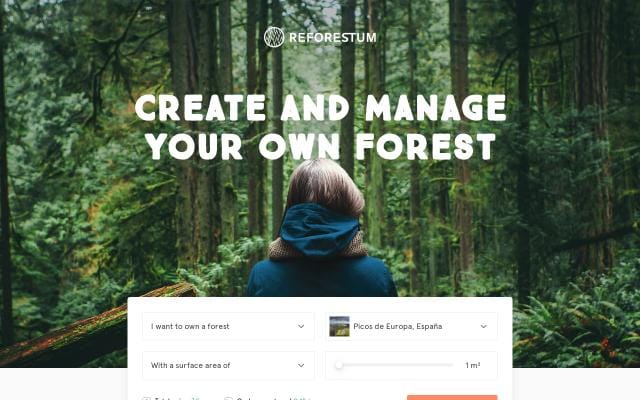The height and width of the screenshot is (400, 640).
Task: Click chevron arrow beside "With a surface area of"
Action: [x=301, y=365]
